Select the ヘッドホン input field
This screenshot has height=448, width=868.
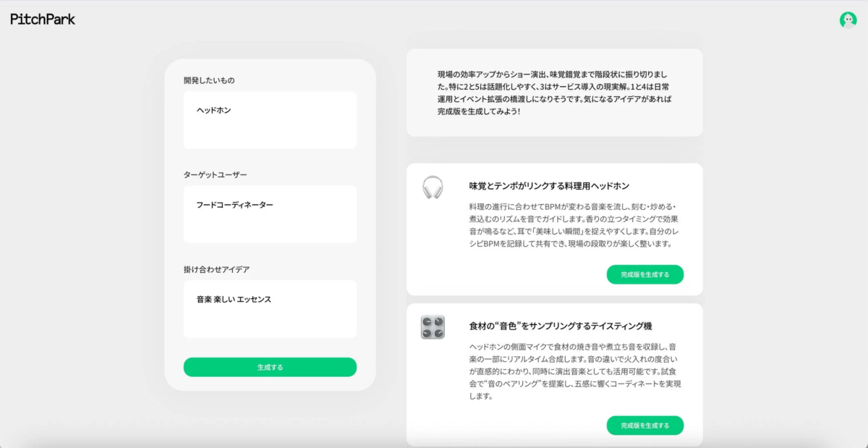pos(270,119)
